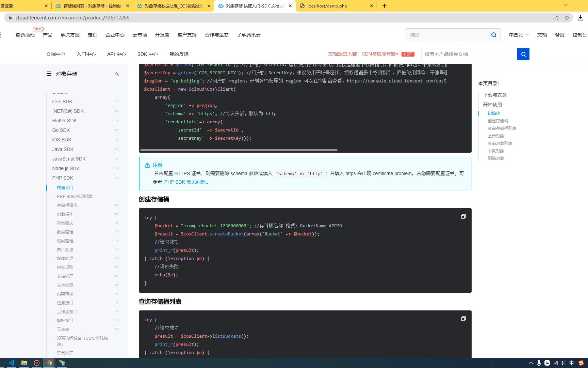Jump to 下载与安装 in page outline
The height and width of the screenshot is (368, 588).
[x=495, y=95]
